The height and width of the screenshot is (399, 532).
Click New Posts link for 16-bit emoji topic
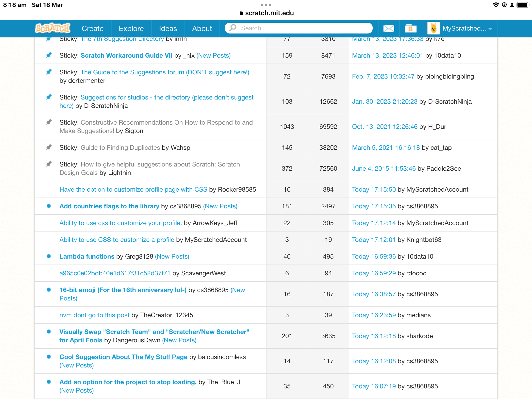tap(238, 290)
